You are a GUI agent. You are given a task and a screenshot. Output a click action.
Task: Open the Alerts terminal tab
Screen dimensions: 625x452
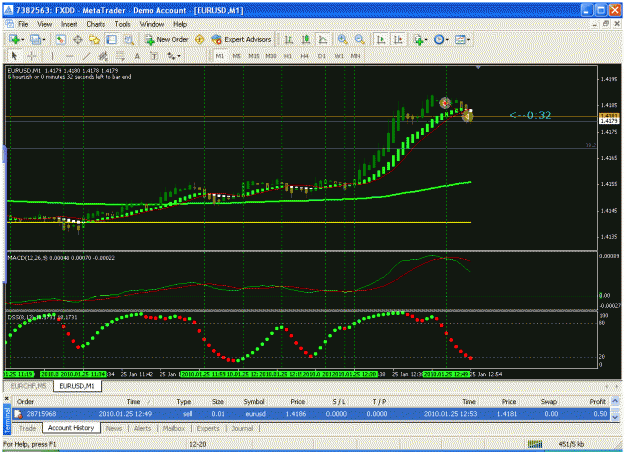point(142,428)
